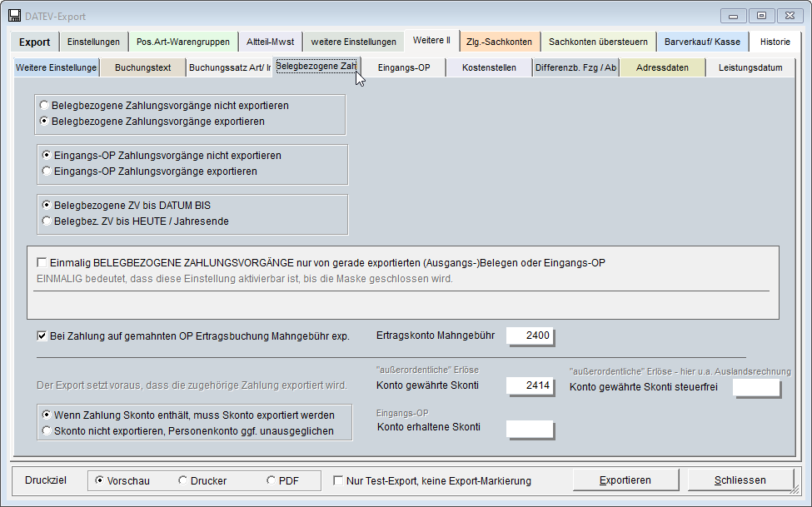Minimize the DATEV-Export window
812x507 pixels.
[733, 16]
